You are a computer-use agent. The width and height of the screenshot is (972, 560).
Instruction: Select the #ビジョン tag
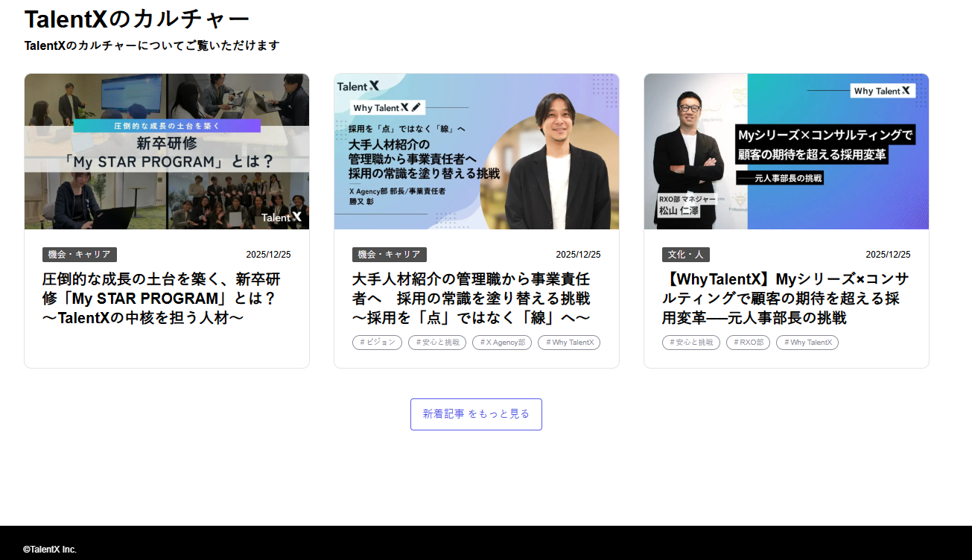pyautogui.click(x=377, y=343)
